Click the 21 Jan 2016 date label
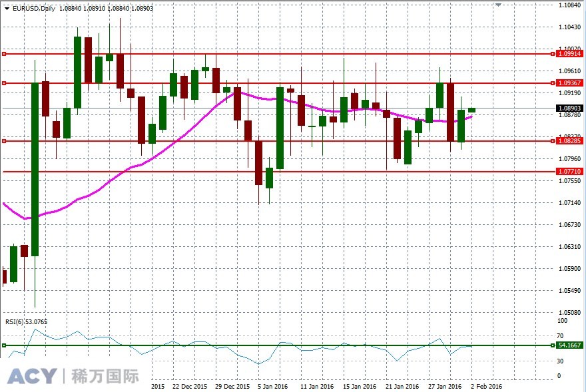The width and height of the screenshot is (586, 392). (402, 387)
